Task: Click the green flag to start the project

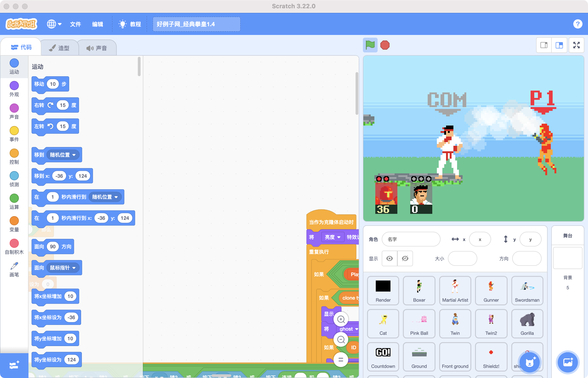Action: pyautogui.click(x=370, y=45)
